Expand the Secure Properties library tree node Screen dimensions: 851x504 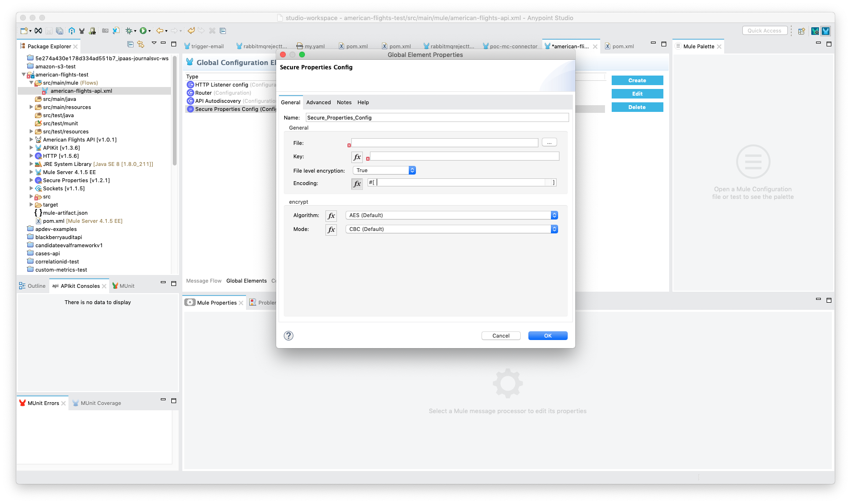click(32, 180)
